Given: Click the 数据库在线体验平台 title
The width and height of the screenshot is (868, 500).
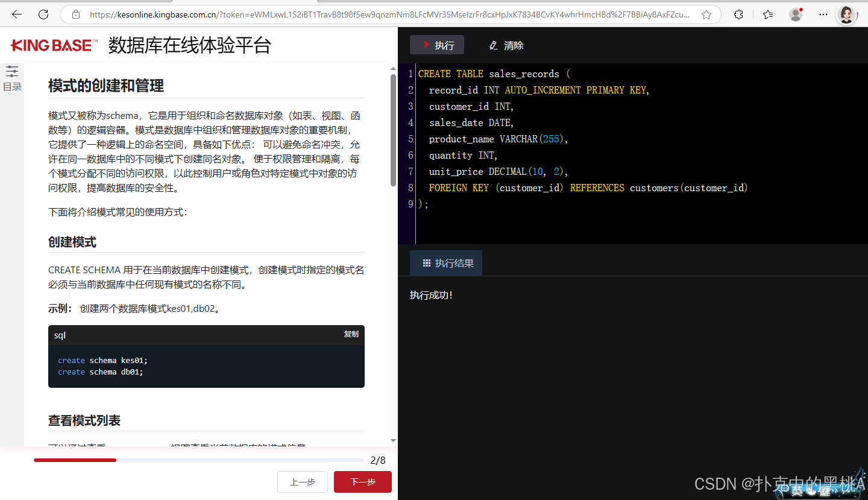Looking at the screenshot, I should point(190,45).
